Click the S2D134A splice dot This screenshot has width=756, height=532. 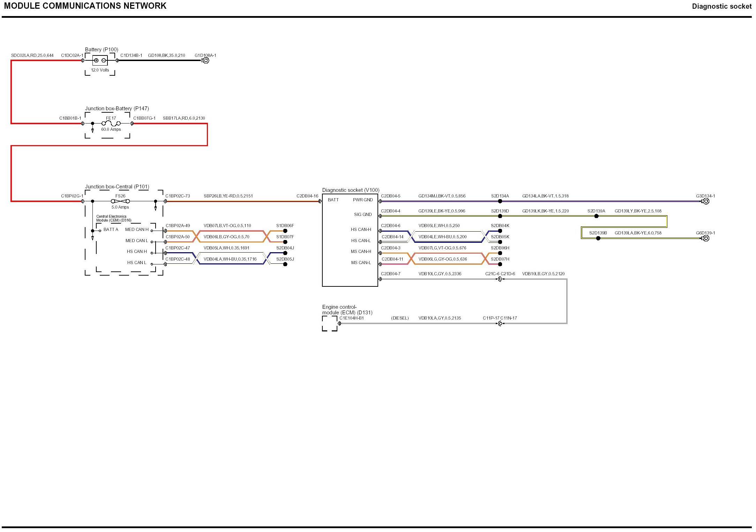tap(500, 201)
